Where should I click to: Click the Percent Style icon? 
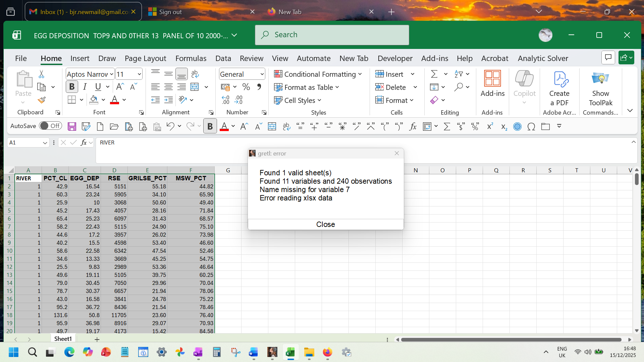(246, 87)
